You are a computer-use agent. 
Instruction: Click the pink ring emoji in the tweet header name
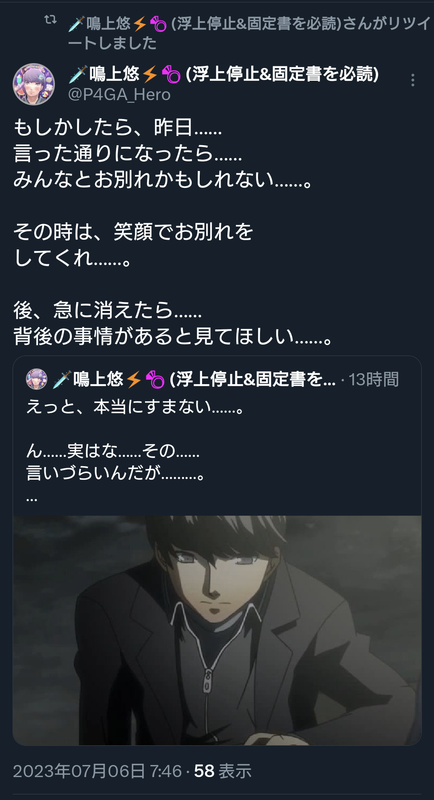coord(170,75)
